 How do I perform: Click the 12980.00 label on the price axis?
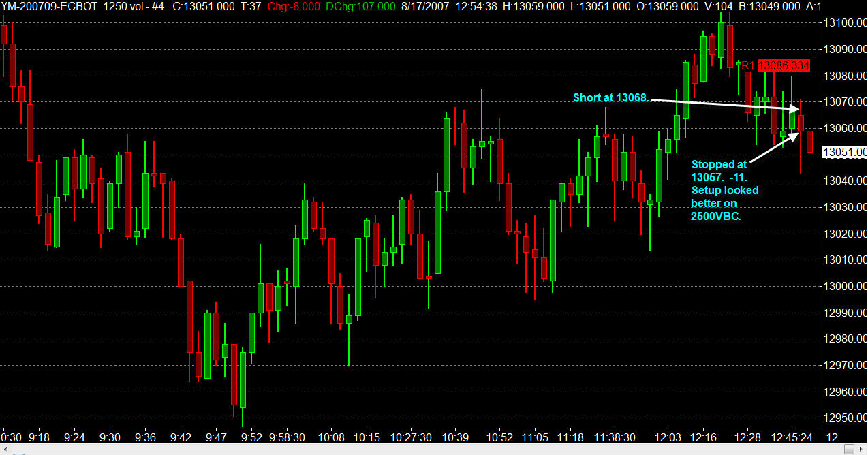(845, 339)
